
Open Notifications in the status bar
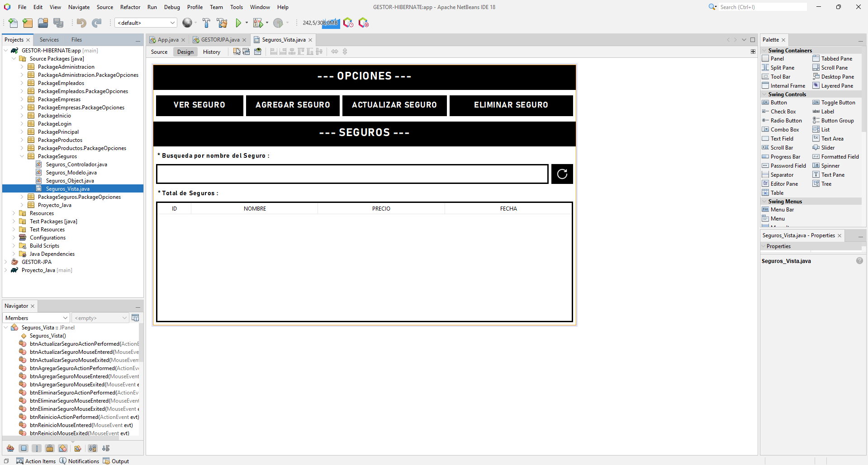[79, 461]
